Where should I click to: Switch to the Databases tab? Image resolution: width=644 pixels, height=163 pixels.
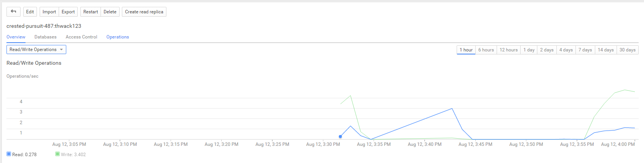point(45,37)
